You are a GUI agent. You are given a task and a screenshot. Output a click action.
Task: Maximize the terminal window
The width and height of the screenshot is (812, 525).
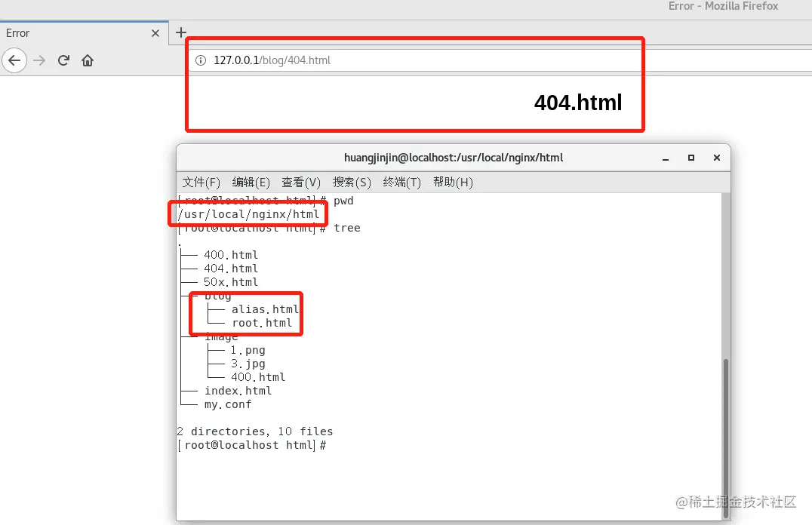[x=691, y=158]
